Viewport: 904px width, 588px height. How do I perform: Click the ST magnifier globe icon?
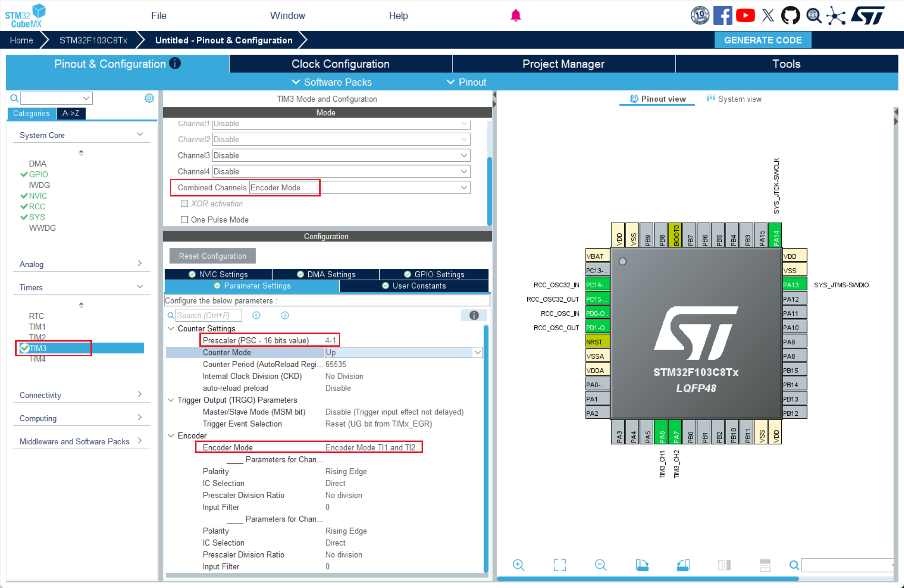point(814,16)
